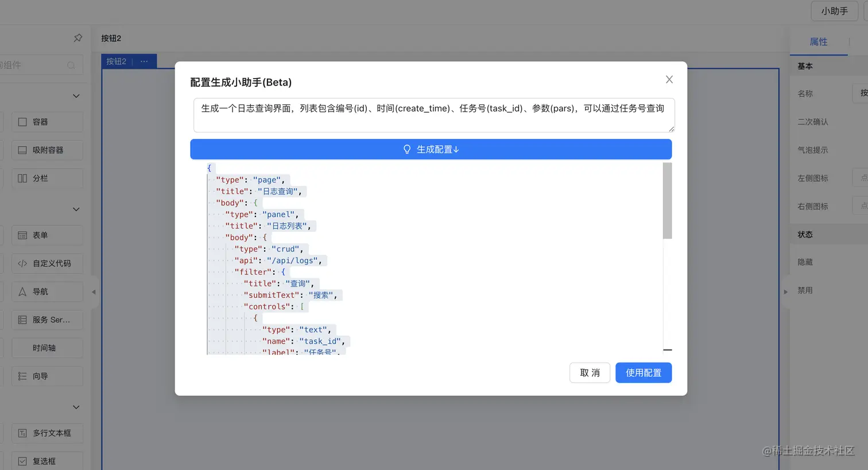The image size is (868, 470).
Task: Click the 生成配置 button
Action: [x=431, y=149]
